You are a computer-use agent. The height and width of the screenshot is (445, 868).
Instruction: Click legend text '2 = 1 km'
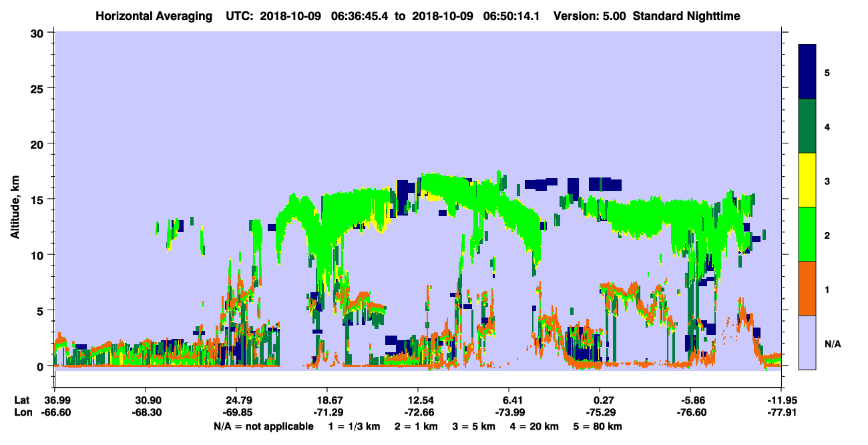pyautogui.click(x=417, y=426)
